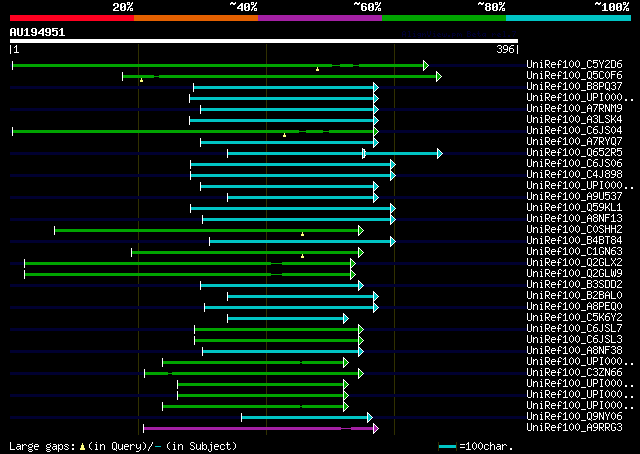Select the UniRef100_Q9NY06 label
The image size is (640, 454).
(574, 416)
